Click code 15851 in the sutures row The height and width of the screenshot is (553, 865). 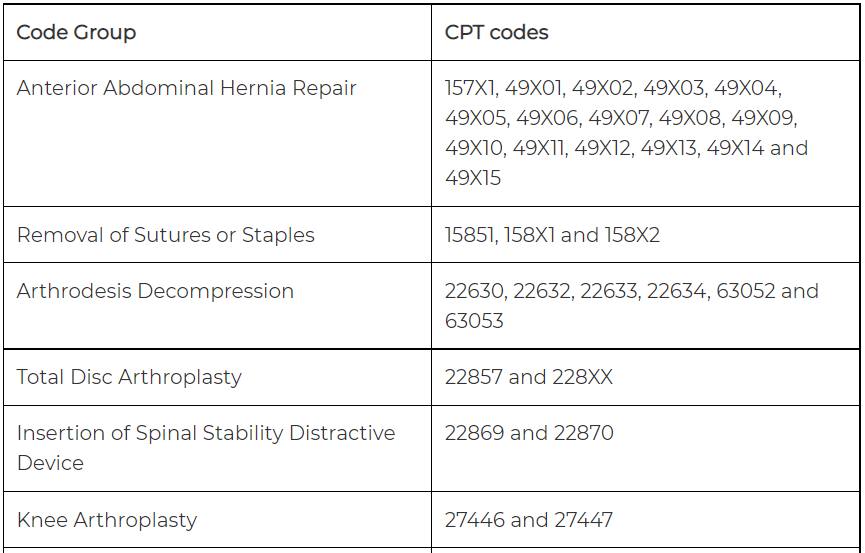[x=471, y=235]
